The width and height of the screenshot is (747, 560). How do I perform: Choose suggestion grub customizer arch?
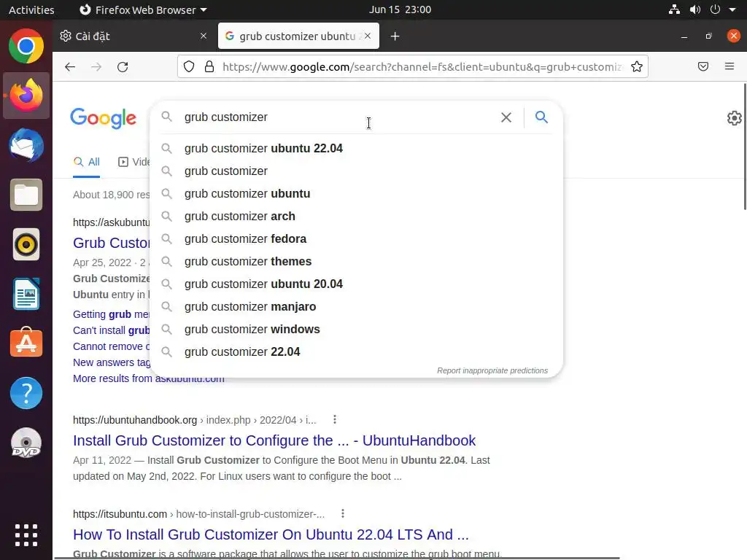[356, 216]
